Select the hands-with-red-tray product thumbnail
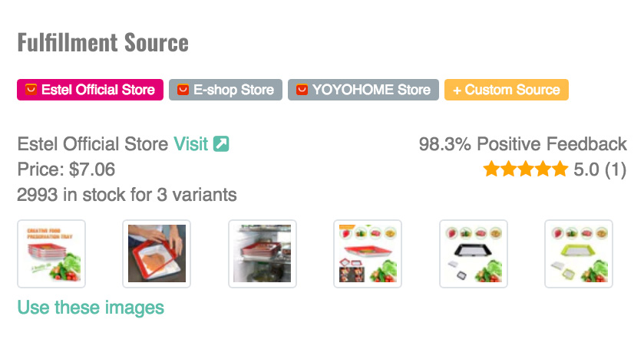The height and width of the screenshot is (339, 644). pyautogui.click(x=157, y=254)
